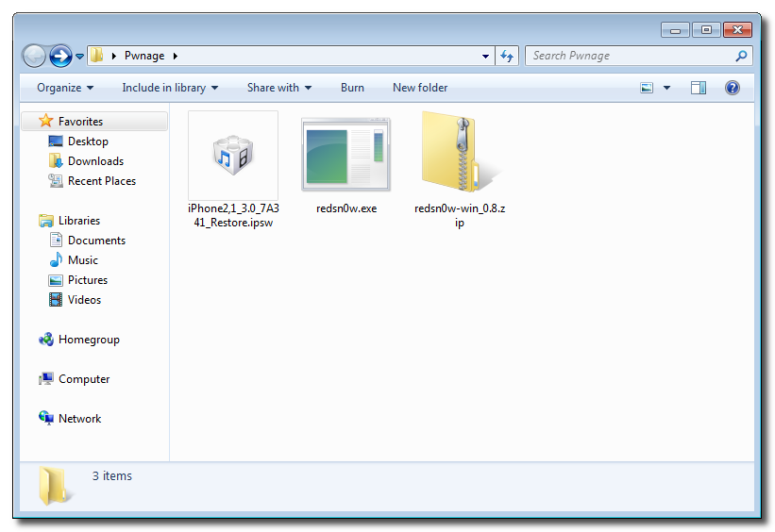The image size is (775, 532).
Task: Open Recent Places
Action: [102, 181]
